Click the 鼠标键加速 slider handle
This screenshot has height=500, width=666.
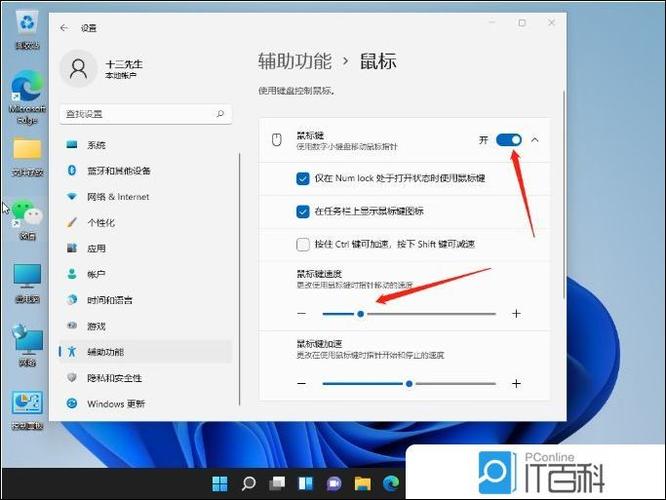409,384
